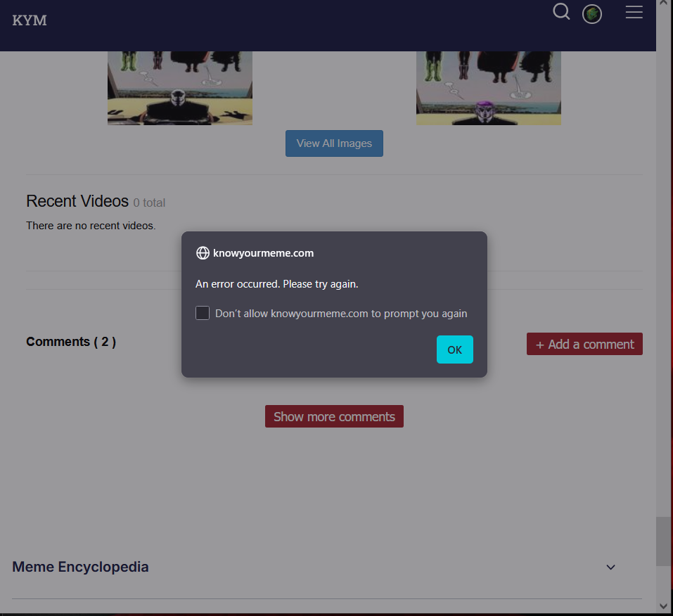Click 'There are no recent videos.' text

pyautogui.click(x=91, y=226)
